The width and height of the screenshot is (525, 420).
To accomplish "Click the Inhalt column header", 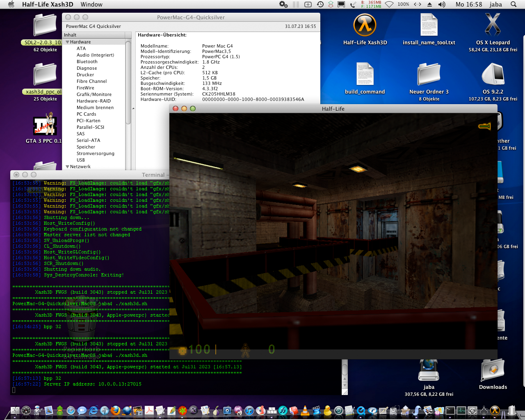I will (x=94, y=35).
